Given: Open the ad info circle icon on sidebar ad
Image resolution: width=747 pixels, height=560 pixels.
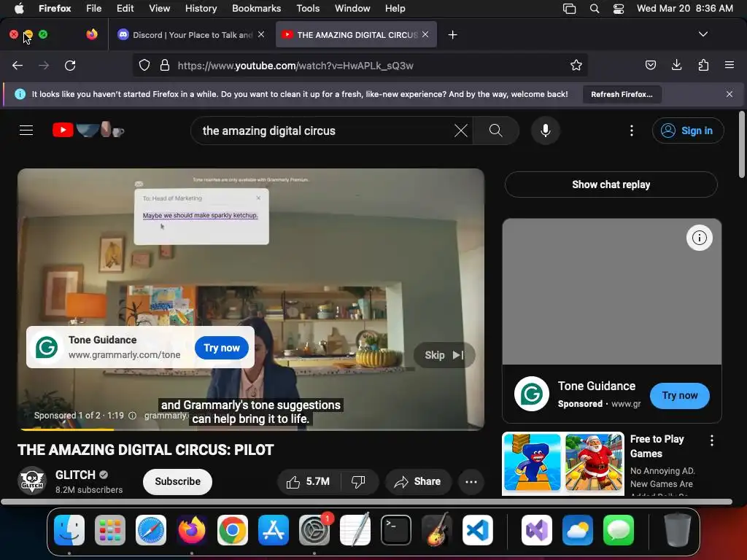Looking at the screenshot, I should [699, 238].
